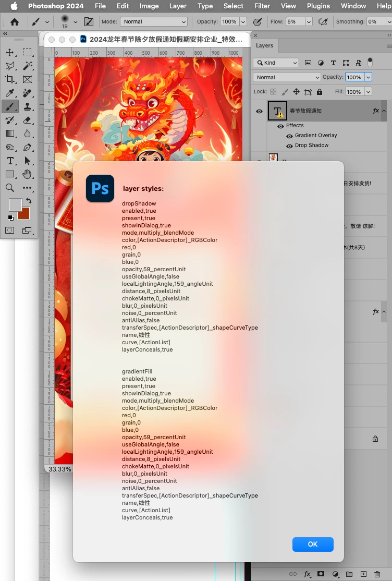Enable airbrush-style build-up
The image size is (392, 581).
click(323, 22)
